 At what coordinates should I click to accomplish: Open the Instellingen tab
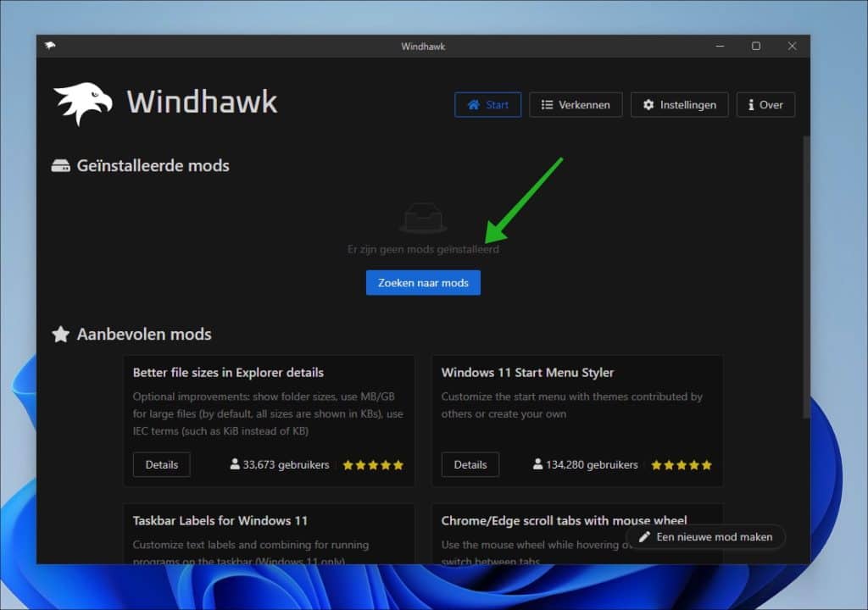(679, 104)
